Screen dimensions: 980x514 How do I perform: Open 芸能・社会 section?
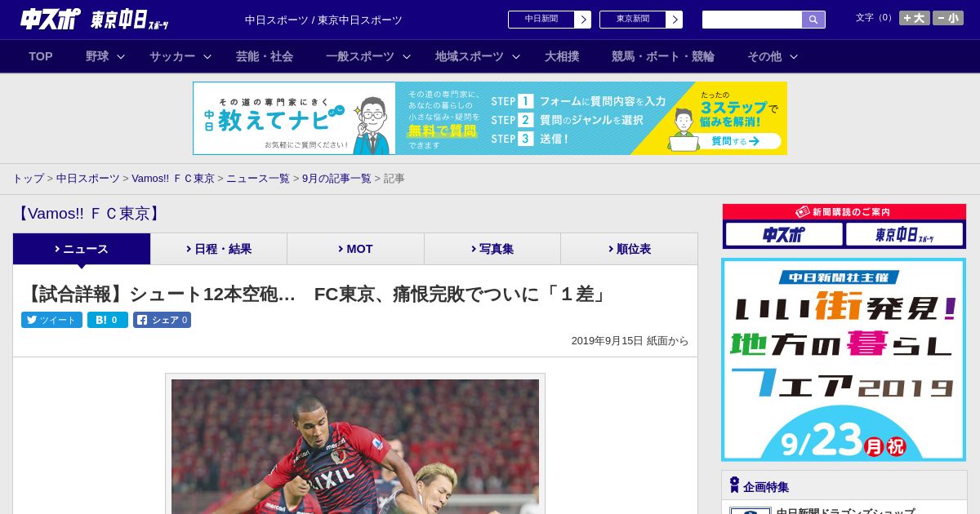point(265,56)
